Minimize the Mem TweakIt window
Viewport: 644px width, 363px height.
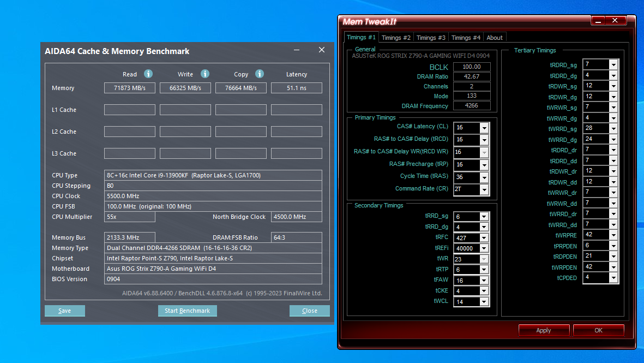pos(598,21)
